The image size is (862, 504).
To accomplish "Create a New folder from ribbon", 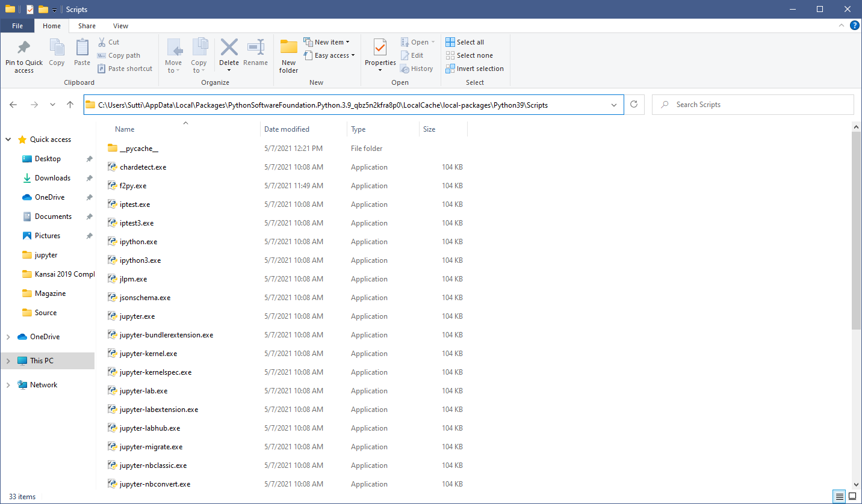I will point(289,57).
